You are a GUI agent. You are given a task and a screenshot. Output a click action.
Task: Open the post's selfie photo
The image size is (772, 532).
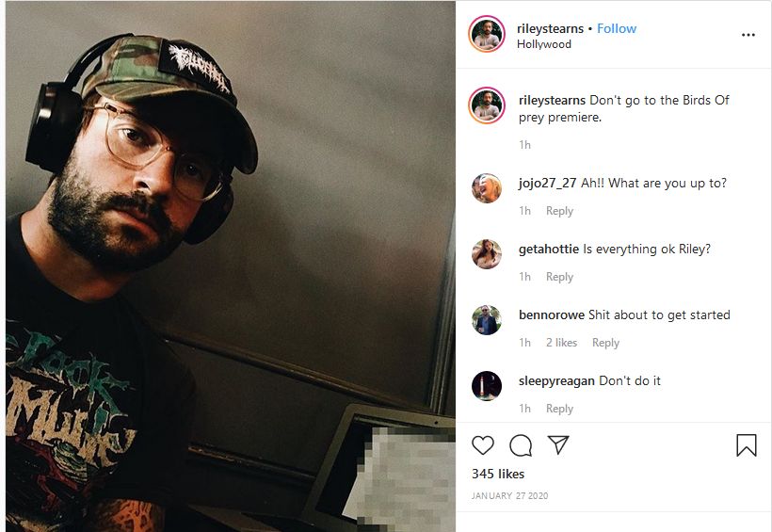click(x=231, y=266)
